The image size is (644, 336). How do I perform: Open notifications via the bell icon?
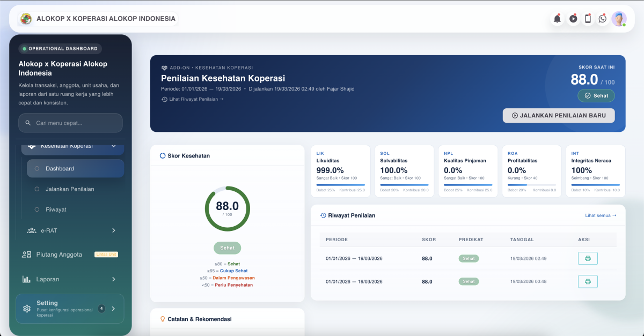(x=557, y=18)
